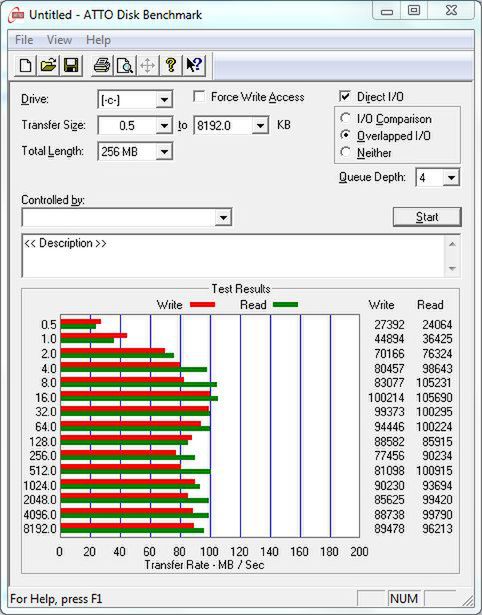Select Overlapped I/O radio button

(346, 135)
